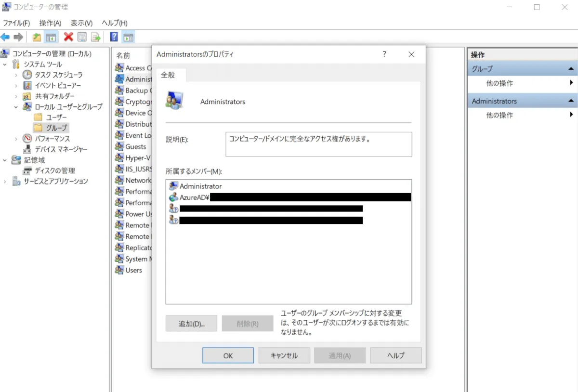Click the blue question mark Help toolbar icon

click(x=114, y=37)
